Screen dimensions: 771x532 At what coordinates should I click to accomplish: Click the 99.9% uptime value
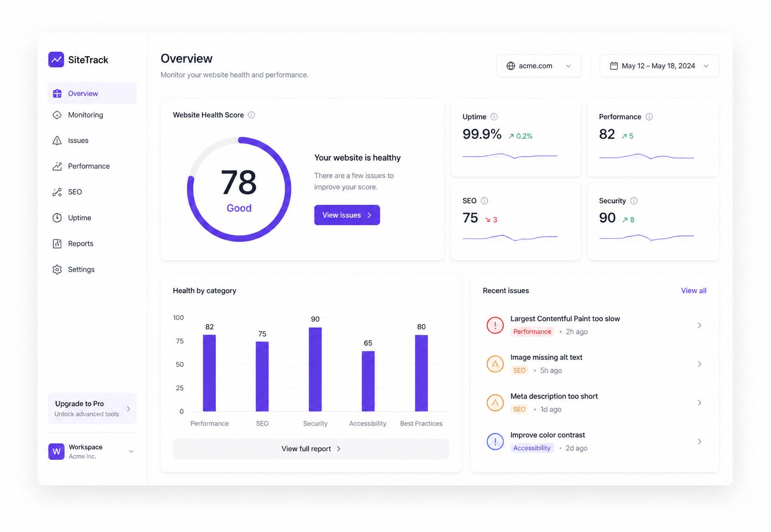(482, 134)
